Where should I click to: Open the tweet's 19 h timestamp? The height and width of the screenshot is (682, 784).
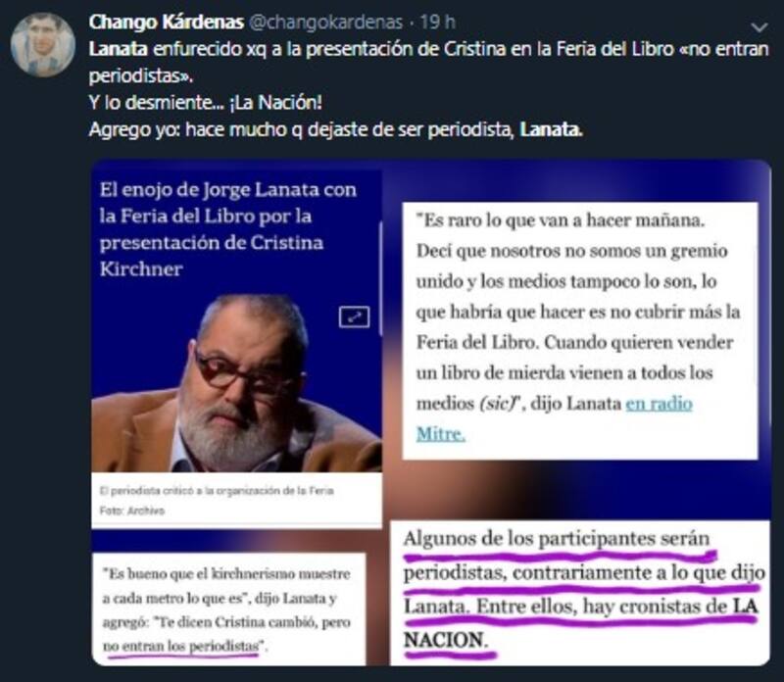(x=437, y=22)
